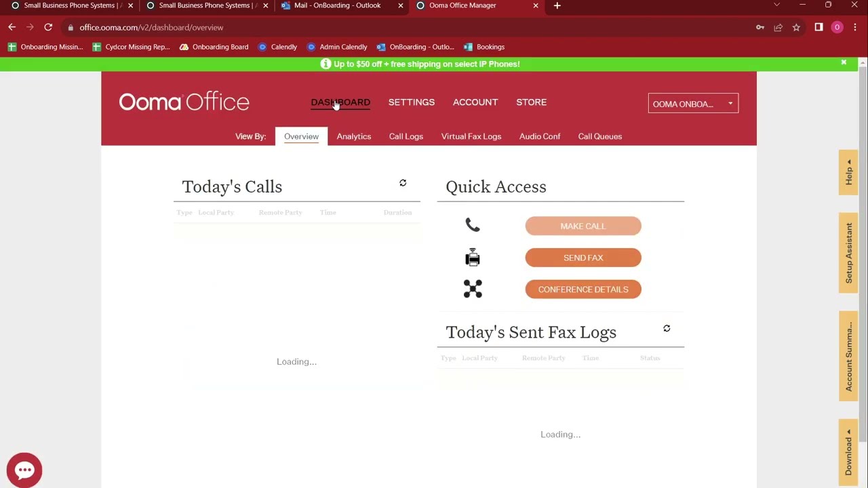
Task: Open a new browser tab
Action: click(x=557, y=5)
